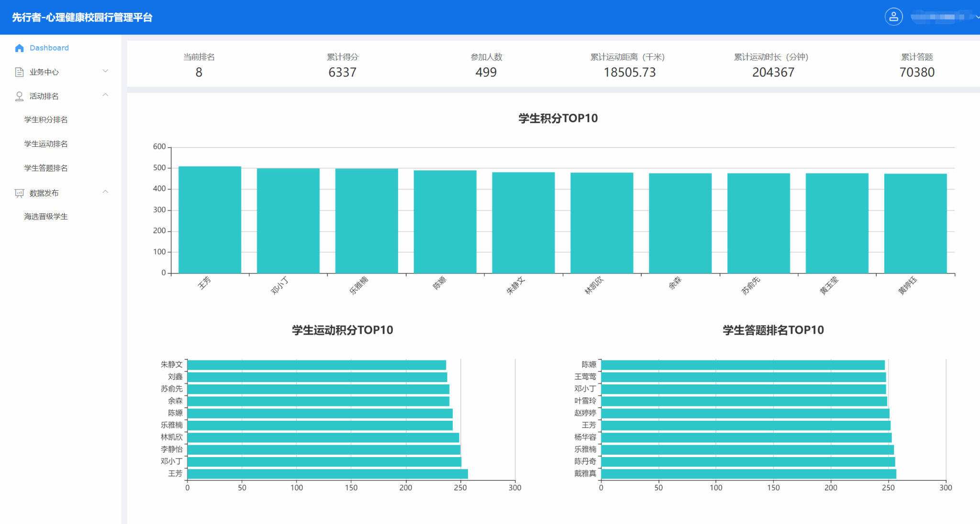
Task: Click the 业务中心 document icon
Action: (19, 72)
